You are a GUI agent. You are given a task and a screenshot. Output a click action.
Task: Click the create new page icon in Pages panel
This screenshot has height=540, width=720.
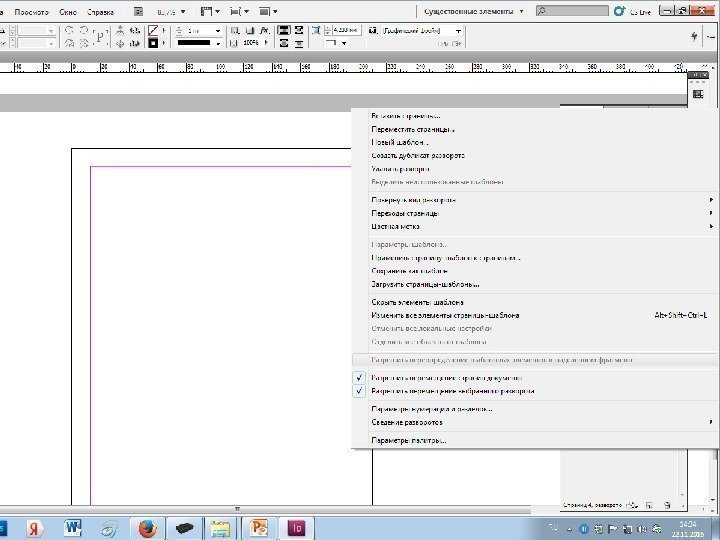coord(649,505)
